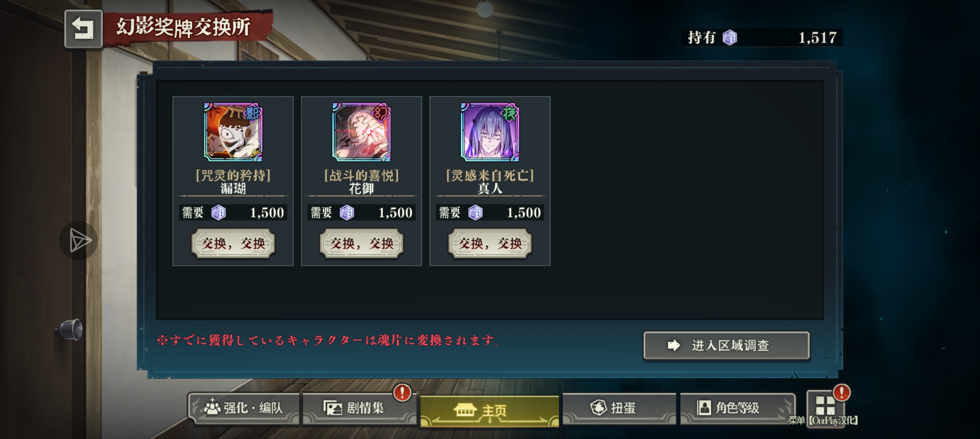Select the 真人 character portrait
The height and width of the screenshot is (439, 980).
490,132
